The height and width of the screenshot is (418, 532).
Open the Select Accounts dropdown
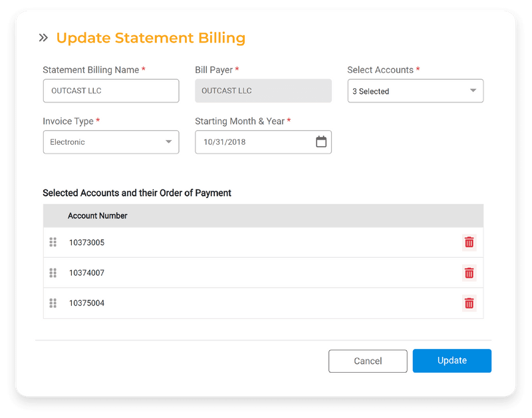[x=415, y=91]
